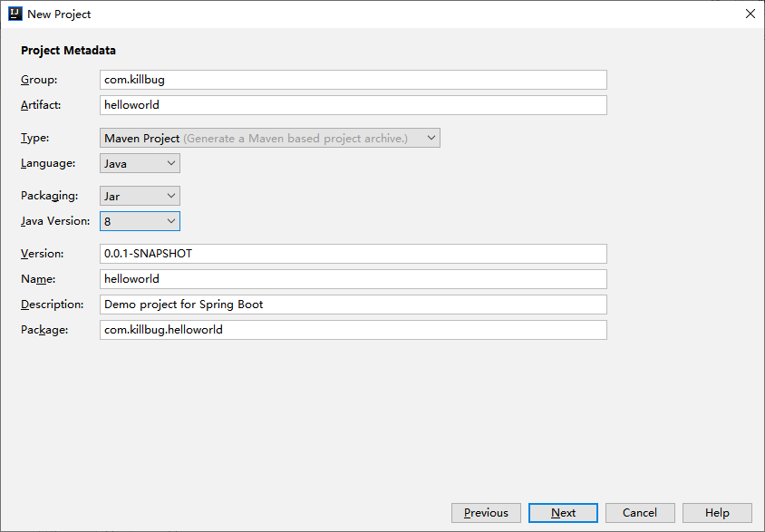
Task: Click the Next button
Action: pyautogui.click(x=562, y=512)
